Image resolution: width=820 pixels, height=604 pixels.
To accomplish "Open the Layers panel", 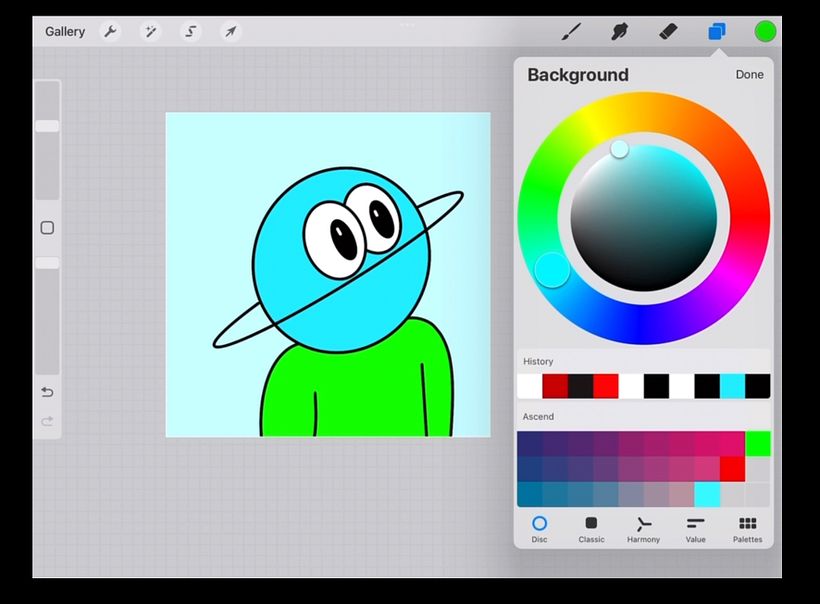I will pos(717,32).
